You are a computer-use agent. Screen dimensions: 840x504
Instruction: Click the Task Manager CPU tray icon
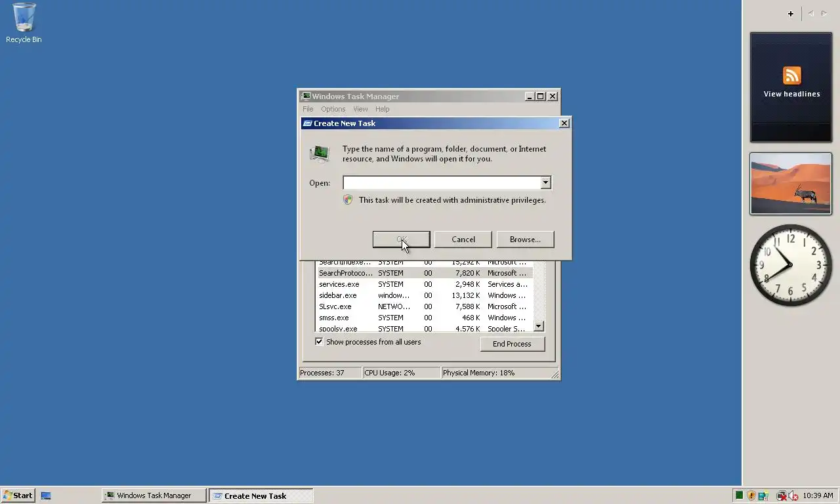click(739, 495)
